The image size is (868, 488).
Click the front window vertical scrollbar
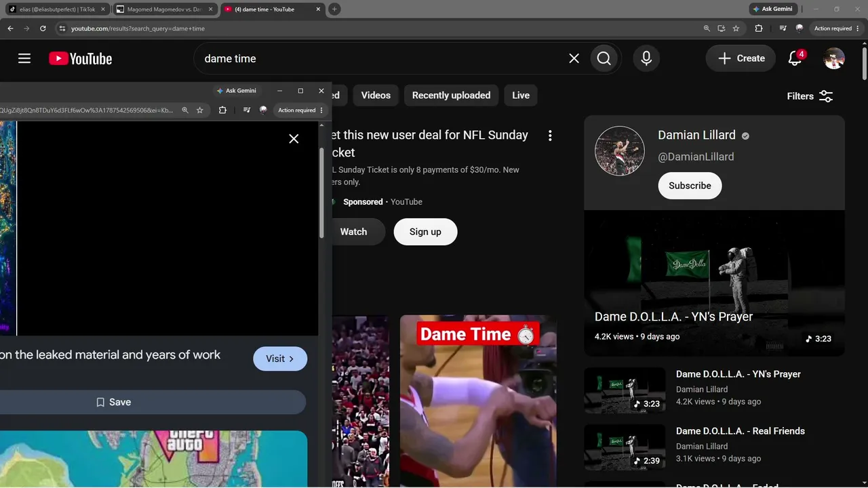click(x=322, y=192)
